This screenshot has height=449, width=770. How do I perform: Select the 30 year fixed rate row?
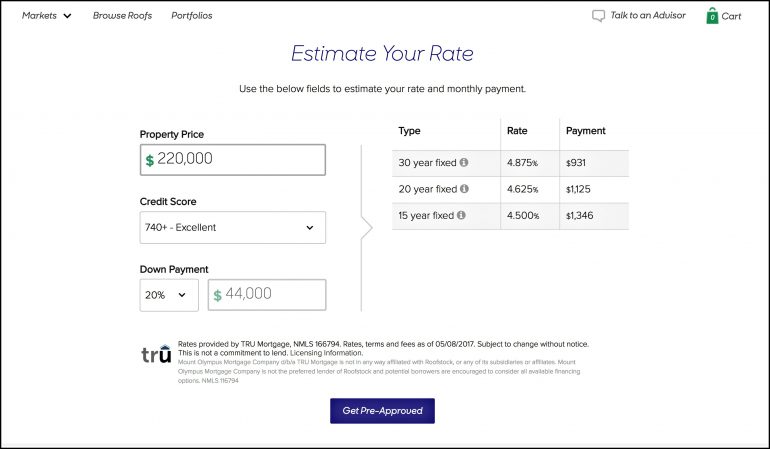point(510,163)
